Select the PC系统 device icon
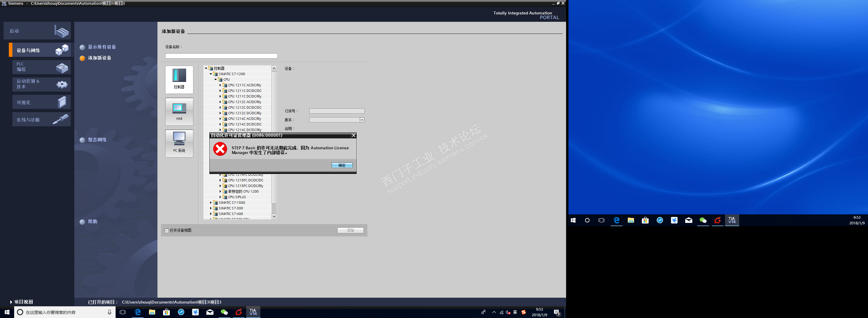Image resolution: width=868 pixels, height=318 pixels. tap(179, 143)
